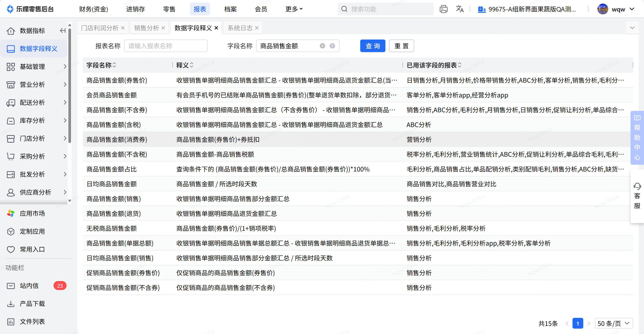Open the 50 条/页 page size dropdown

click(614, 323)
